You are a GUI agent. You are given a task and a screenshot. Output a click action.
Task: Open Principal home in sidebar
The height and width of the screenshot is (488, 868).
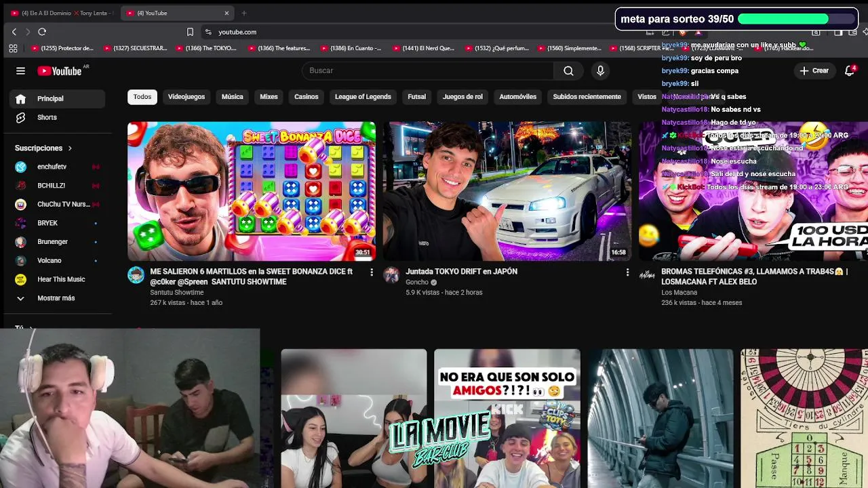[x=58, y=98]
